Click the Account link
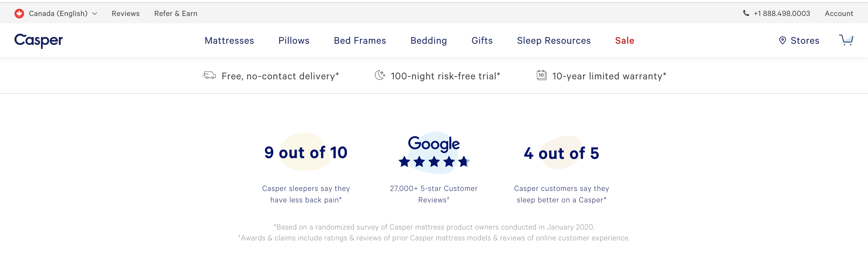Screen dimensions: 868x279 839,13
